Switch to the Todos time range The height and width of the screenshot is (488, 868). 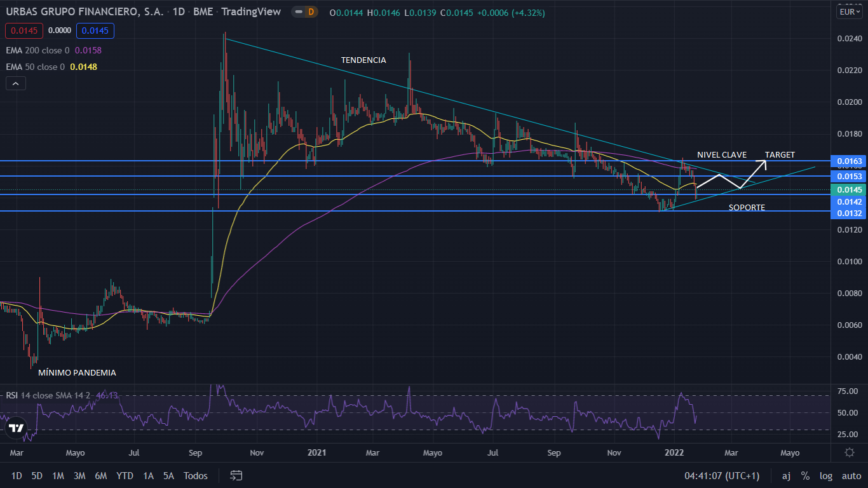click(x=195, y=475)
